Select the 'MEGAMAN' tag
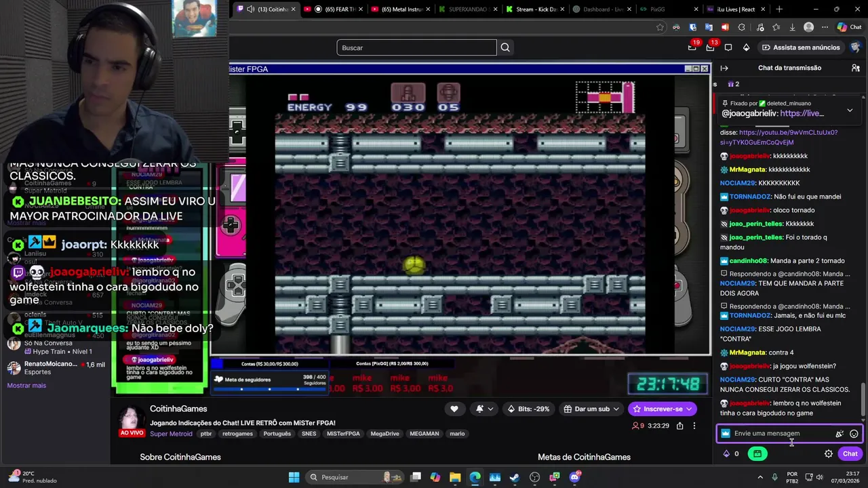This screenshot has height=488, width=868. (424, 434)
